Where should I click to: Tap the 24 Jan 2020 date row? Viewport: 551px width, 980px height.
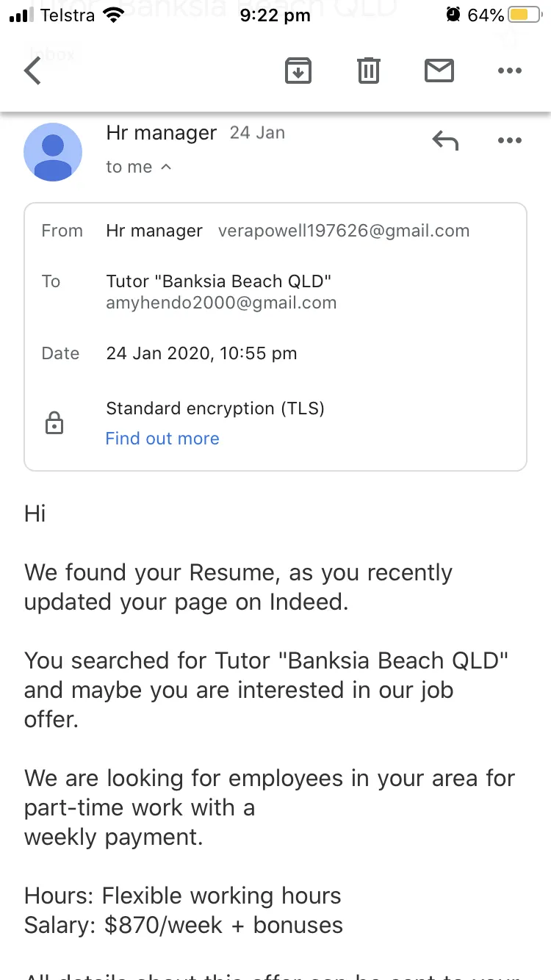[x=275, y=353]
